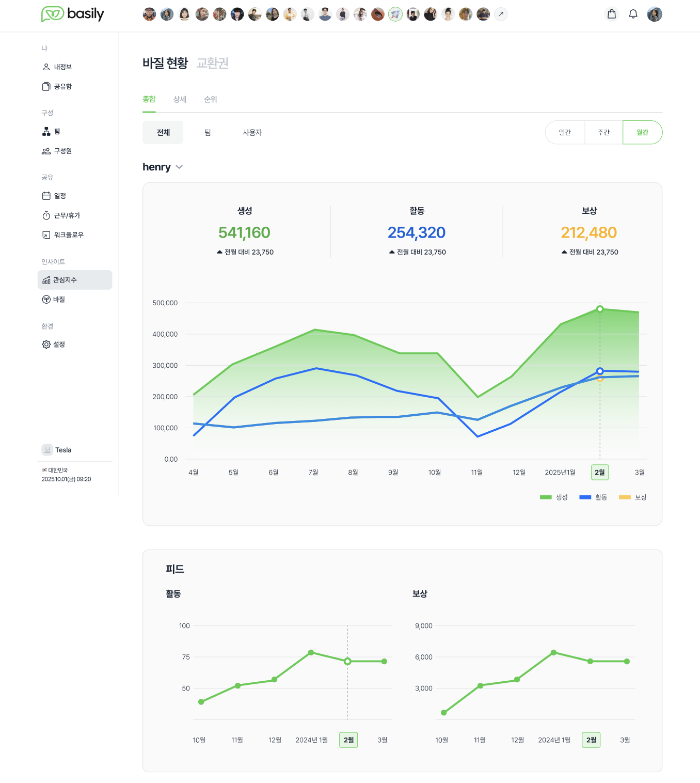
Task: Open the notifications bell
Action: [x=633, y=14]
